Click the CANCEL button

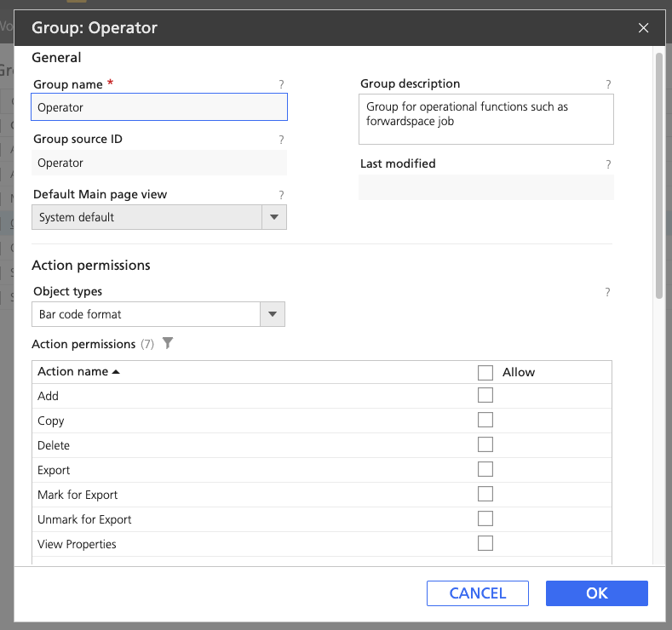click(477, 593)
